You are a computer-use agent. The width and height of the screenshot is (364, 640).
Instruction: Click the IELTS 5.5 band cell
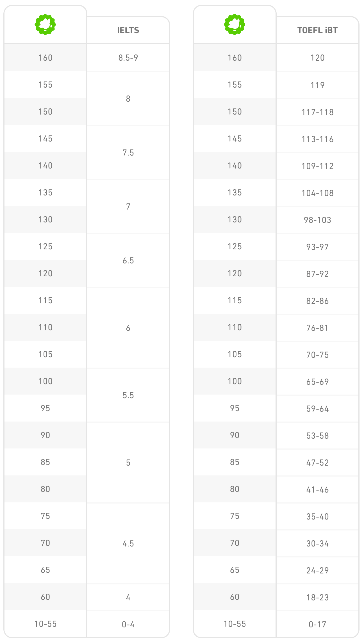(x=128, y=395)
